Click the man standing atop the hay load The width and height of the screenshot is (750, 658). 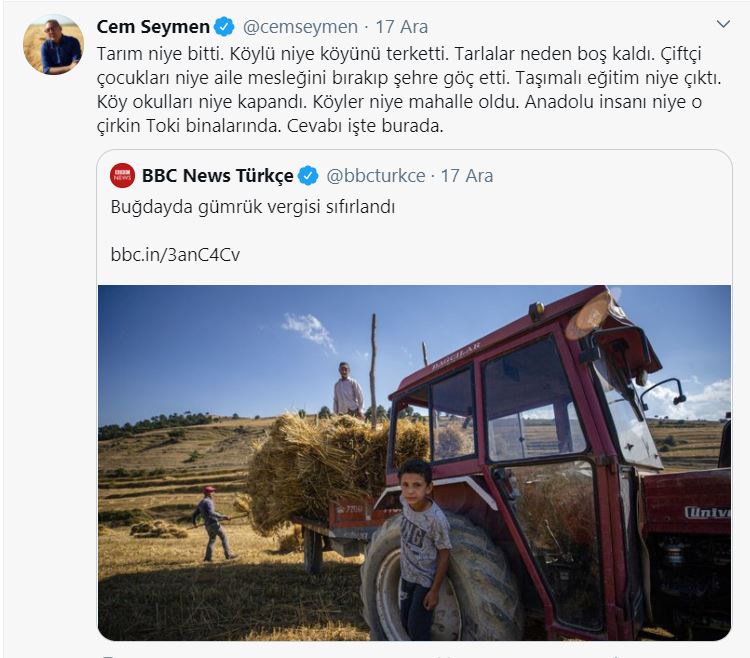coord(348,389)
